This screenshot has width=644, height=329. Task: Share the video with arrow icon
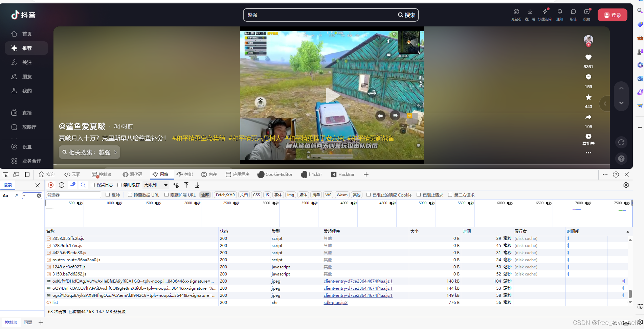[x=589, y=117]
